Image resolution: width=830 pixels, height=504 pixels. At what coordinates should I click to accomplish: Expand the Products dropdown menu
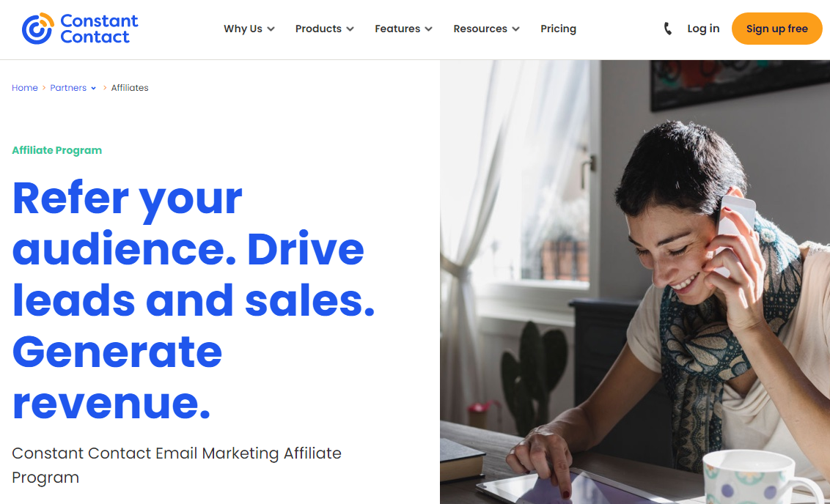point(325,29)
